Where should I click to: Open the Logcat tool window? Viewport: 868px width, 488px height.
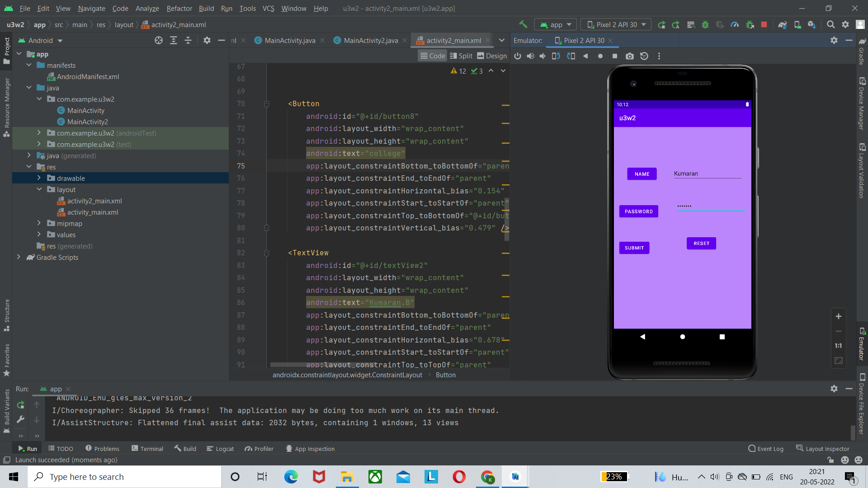[x=220, y=449]
